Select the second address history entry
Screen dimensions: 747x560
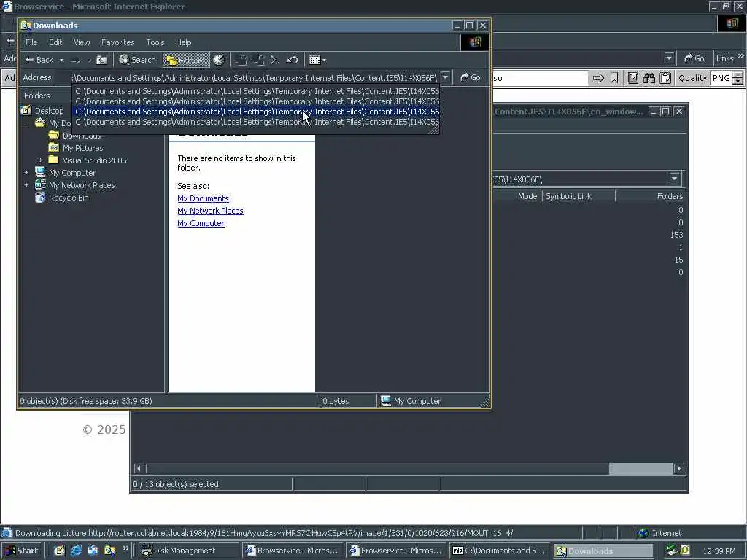coord(257,101)
